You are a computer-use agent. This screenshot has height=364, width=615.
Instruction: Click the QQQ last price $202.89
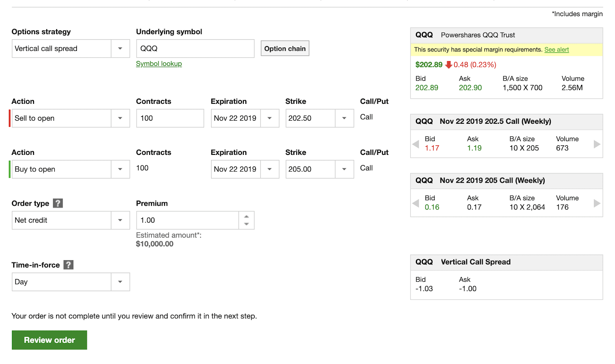(429, 65)
